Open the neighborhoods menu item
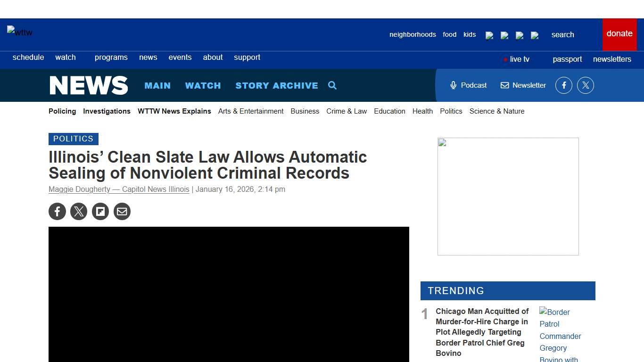 (x=413, y=34)
